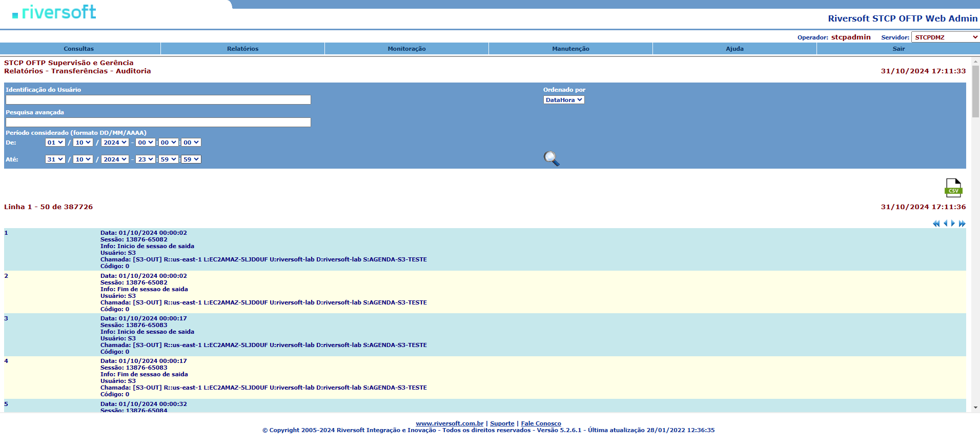The image size is (980, 447).
Task: Open the De seconds dropdown
Action: click(191, 143)
